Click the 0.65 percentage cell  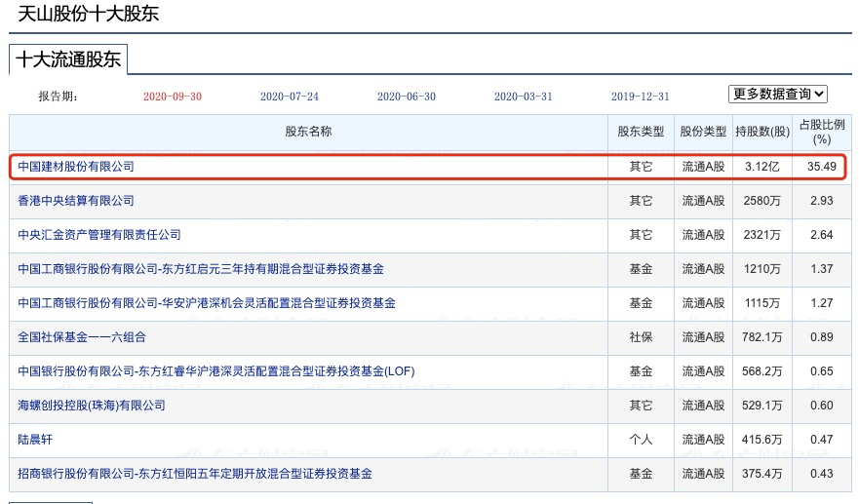822,371
